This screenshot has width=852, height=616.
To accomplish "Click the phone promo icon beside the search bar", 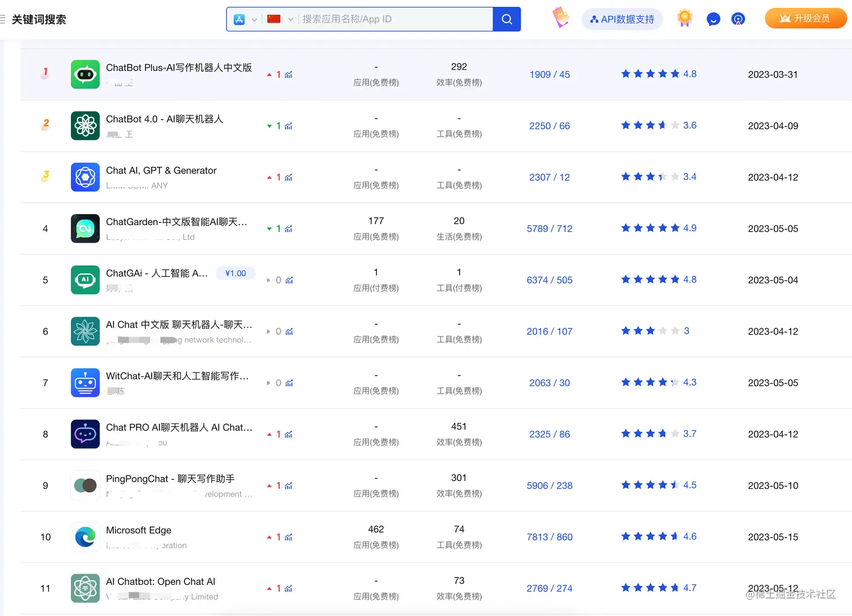I will [x=561, y=18].
